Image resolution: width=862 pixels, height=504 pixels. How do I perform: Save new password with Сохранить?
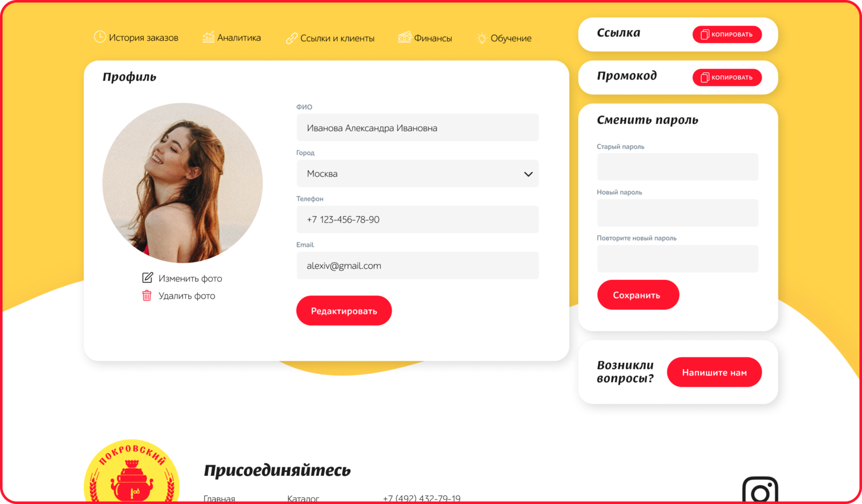pos(638,295)
